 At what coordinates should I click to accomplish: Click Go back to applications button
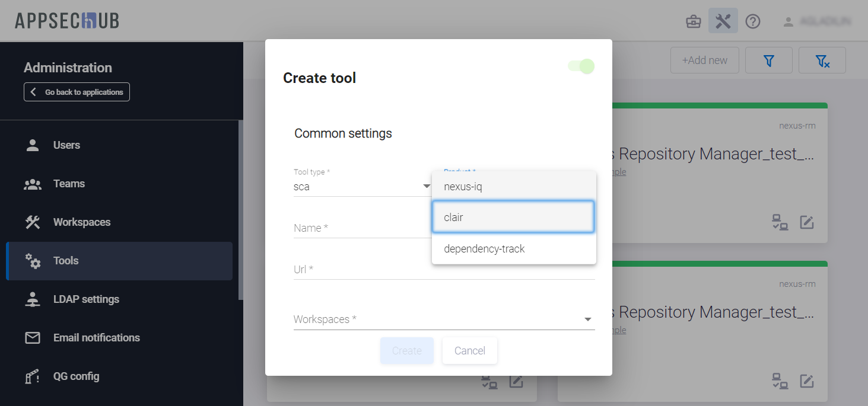pyautogui.click(x=77, y=92)
